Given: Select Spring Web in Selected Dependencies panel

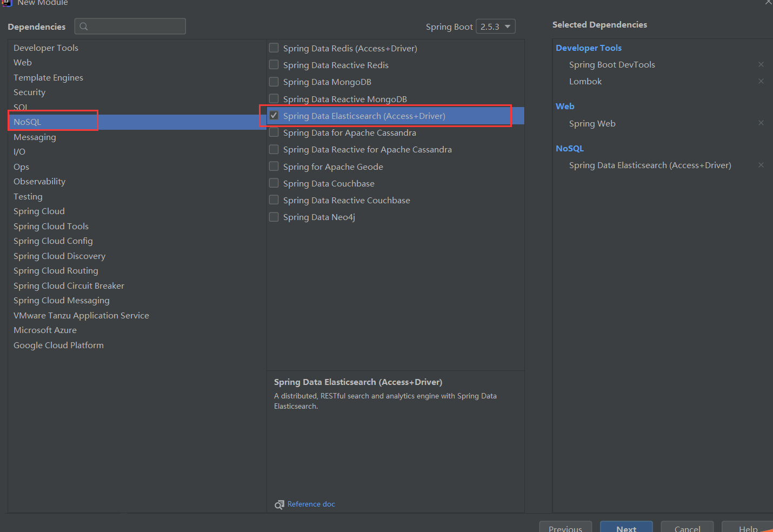Looking at the screenshot, I should pyautogui.click(x=592, y=123).
